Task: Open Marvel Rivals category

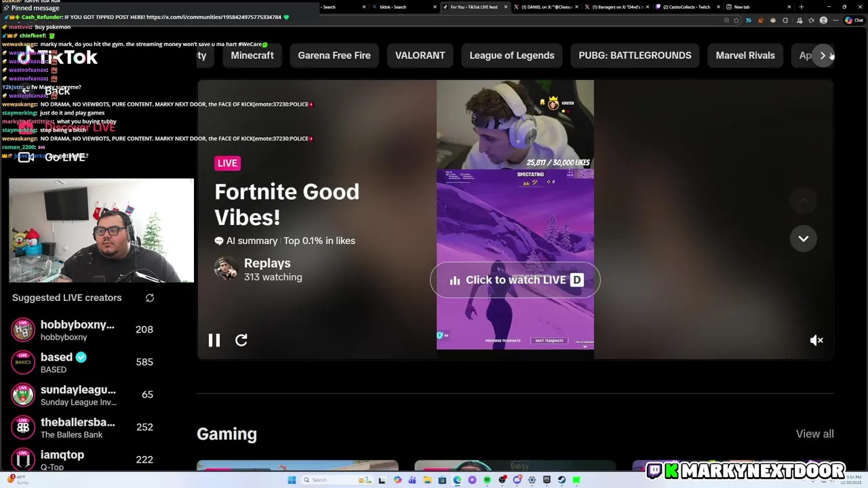Action: coord(745,56)
